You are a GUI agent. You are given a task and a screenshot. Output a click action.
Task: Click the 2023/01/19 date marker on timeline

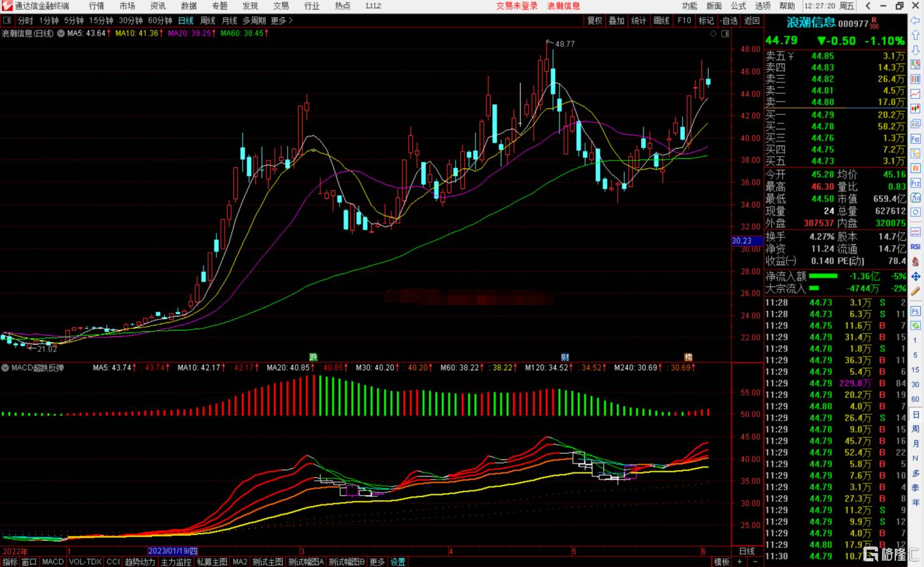pos(172,550)
